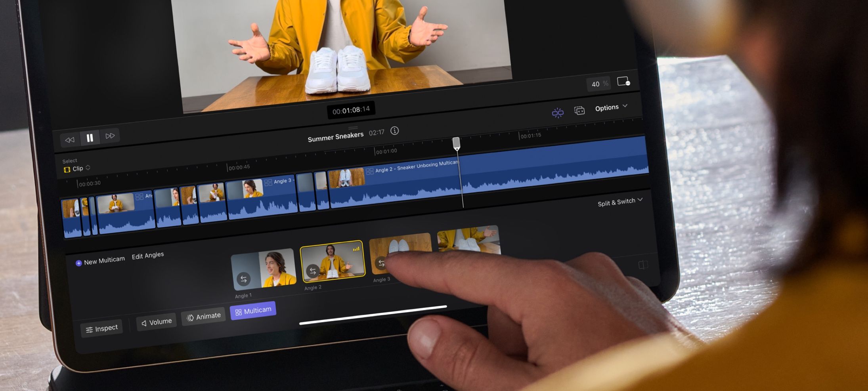Image resolution: width=868 pixels, height=391 pixels.
Task: Click the picture-in-picture viewer icon
Action: pos(623,82)
